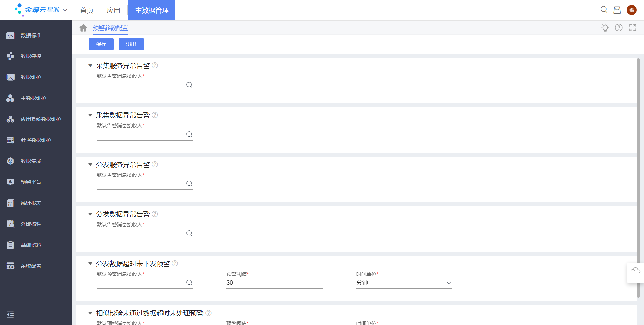The image size is (644, 325).
Task: Search recipient lookup under 分发数据异常告警
Action: pos(189,233)
